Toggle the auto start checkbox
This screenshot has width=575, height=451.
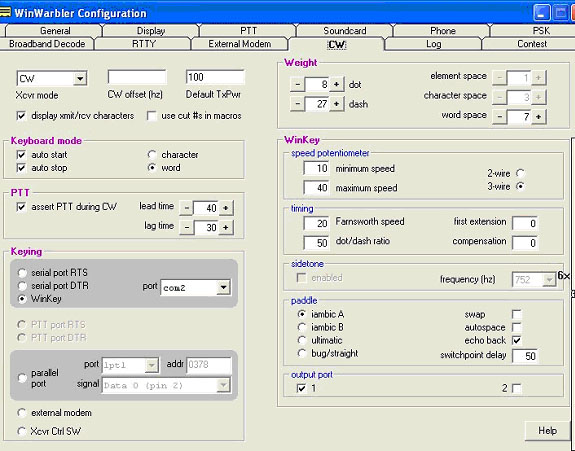[21, 155]
